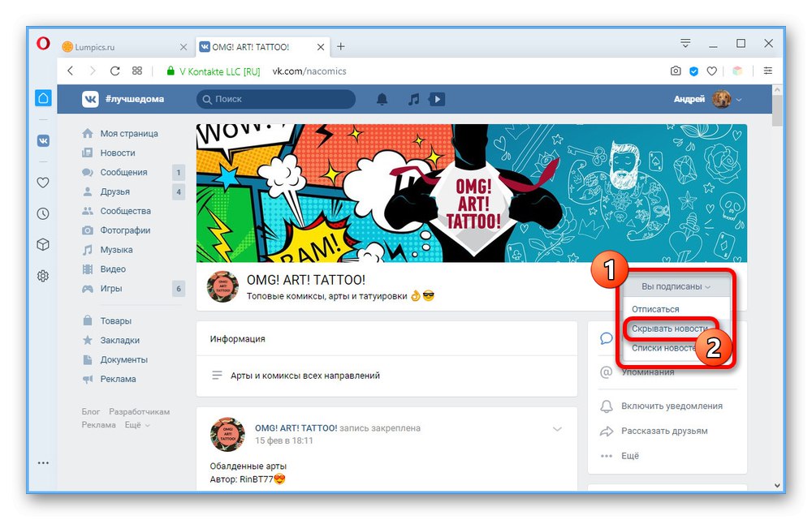812x520 pixels.
Task: Open Easy Setup icon in the address bar
Action: click(768, 71)
